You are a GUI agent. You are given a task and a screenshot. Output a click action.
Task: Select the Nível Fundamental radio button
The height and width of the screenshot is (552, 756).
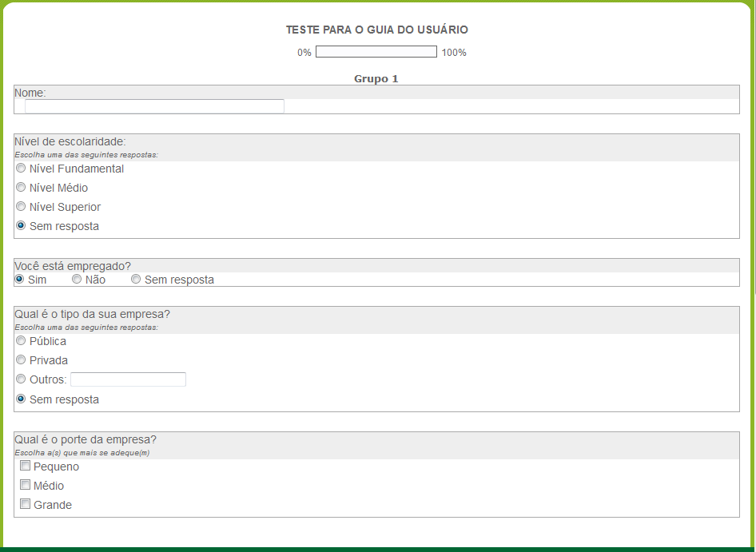tap(21, 169)
